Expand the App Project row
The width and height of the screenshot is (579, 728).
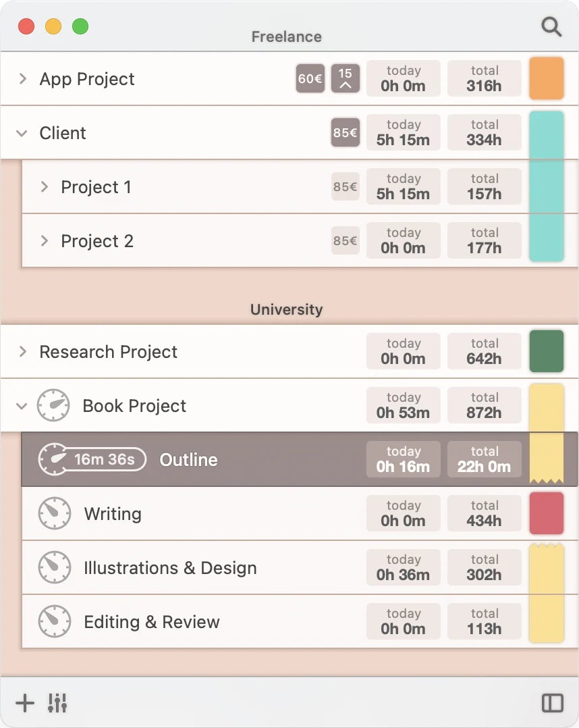(22, 79)
